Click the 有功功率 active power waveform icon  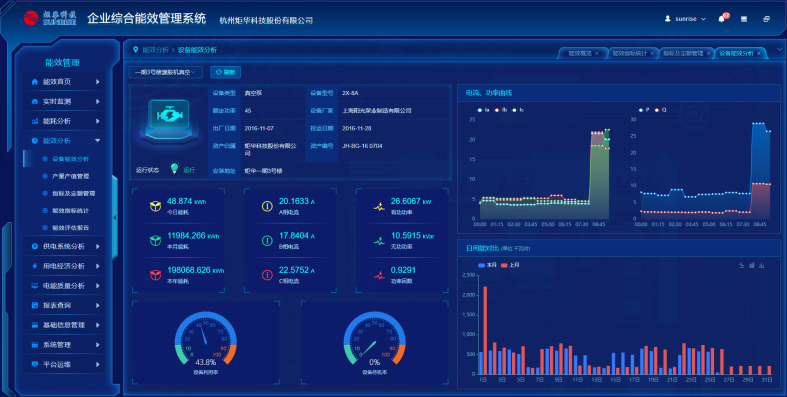pos(379,206)
